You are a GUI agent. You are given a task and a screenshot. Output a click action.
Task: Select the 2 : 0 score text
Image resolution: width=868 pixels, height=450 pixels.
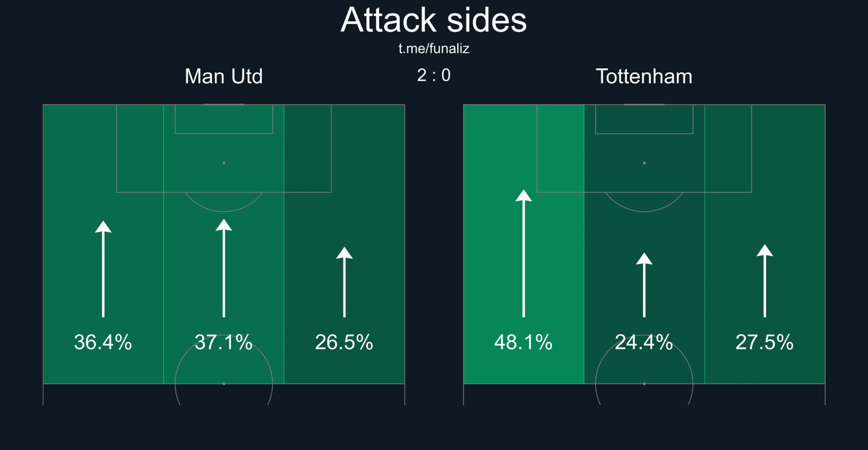pos(433,75)
